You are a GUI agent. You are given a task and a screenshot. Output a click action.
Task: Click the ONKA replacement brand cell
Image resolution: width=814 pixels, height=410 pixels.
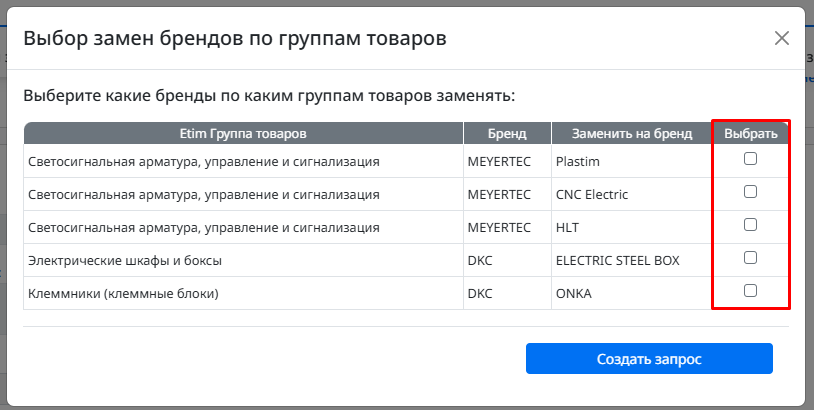[x=632, y=293]
